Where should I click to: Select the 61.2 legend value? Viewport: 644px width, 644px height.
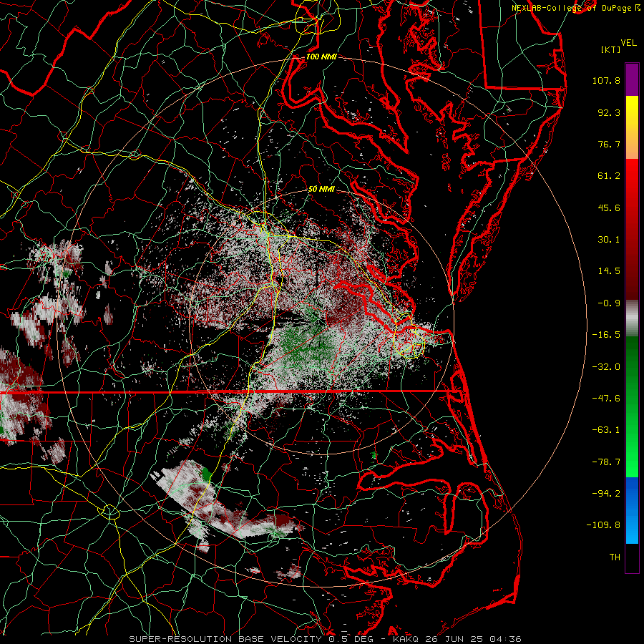(x=609, y=176)
